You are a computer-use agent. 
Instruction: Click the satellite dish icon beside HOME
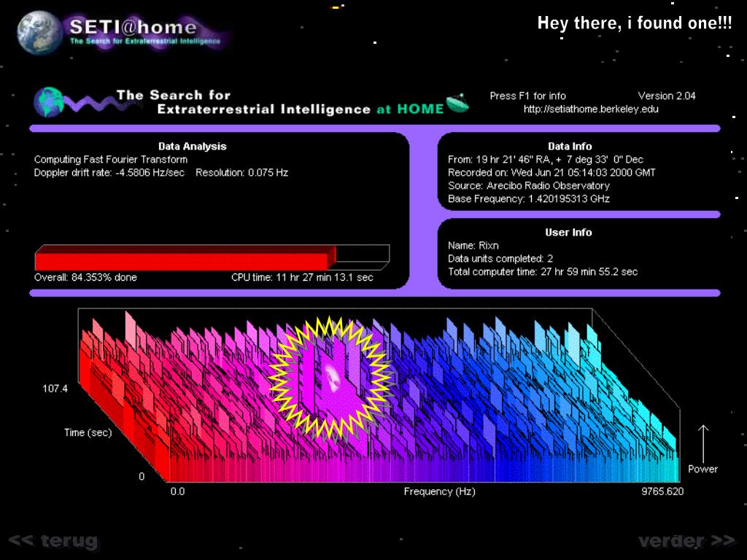click(457, 104)
